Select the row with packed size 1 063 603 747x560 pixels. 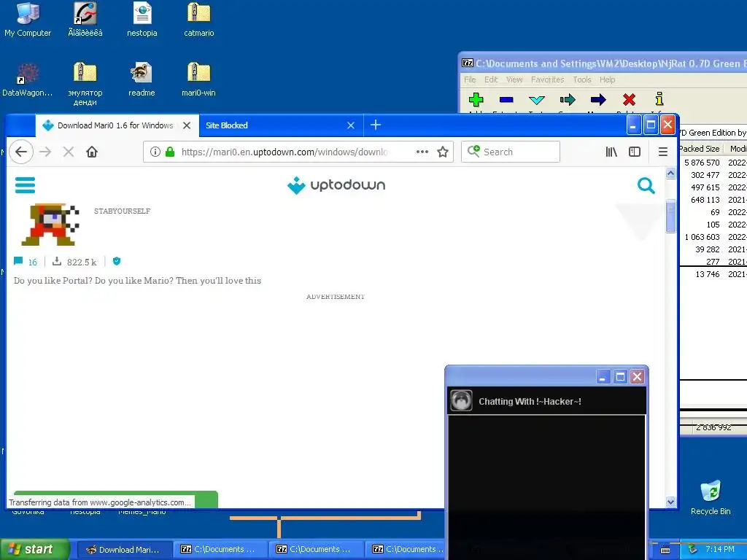pyautogui.click(x=713, y=237)
